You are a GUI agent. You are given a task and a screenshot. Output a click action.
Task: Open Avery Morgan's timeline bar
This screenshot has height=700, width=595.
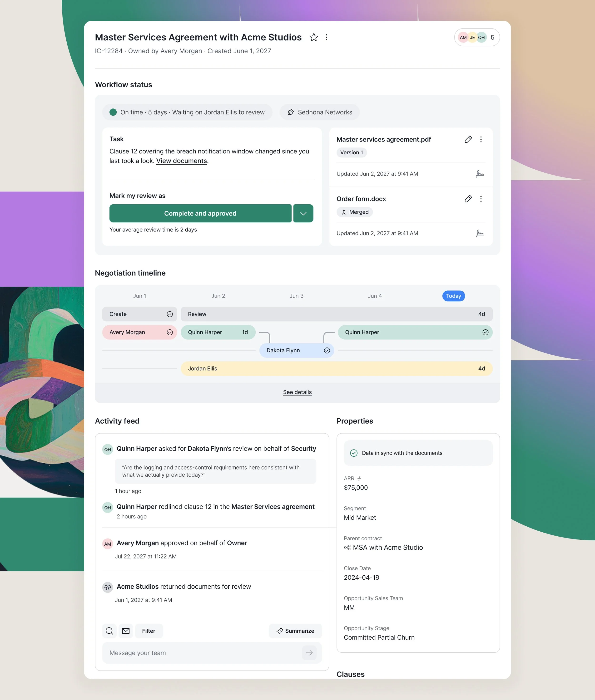[x=140, y=332]
